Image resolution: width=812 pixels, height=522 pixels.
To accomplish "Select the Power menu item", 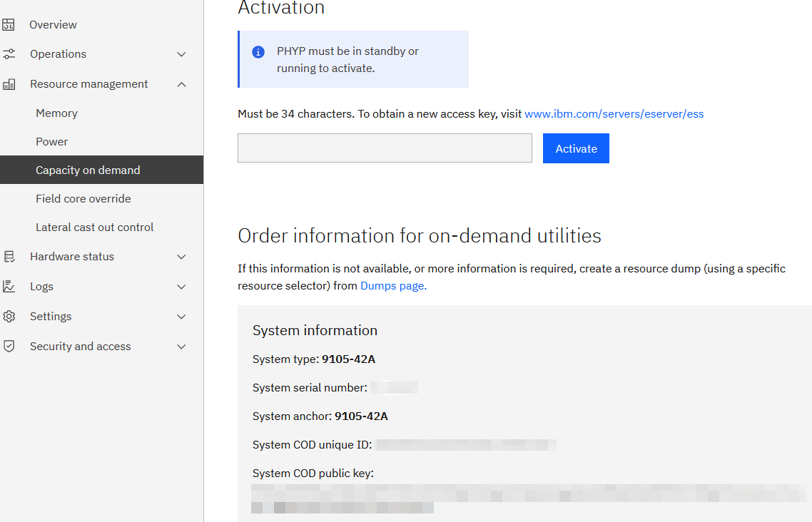I will tap(51, 141).
